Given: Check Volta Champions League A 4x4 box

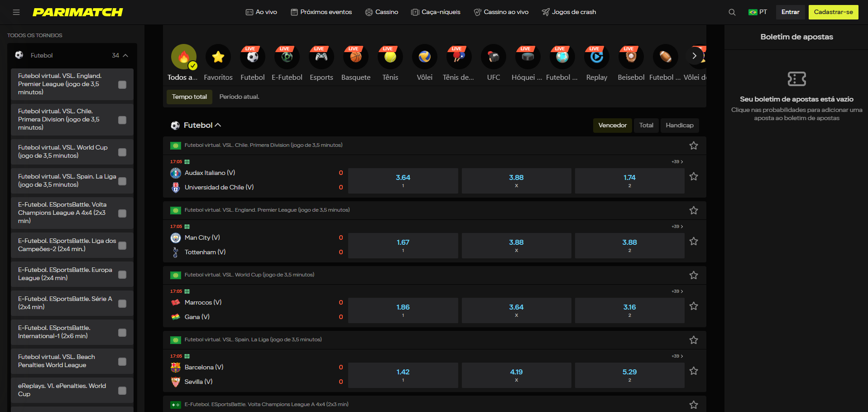Looking at the screenshot, I should point(122,213).
